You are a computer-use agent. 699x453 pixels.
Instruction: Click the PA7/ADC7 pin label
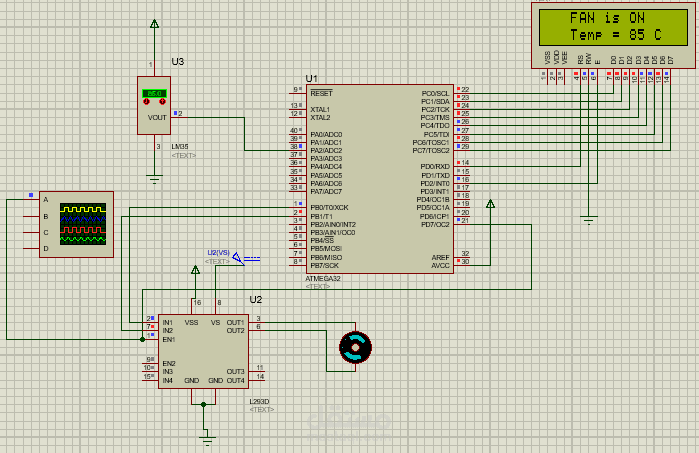pyautogui.click(x=326, y=192)
